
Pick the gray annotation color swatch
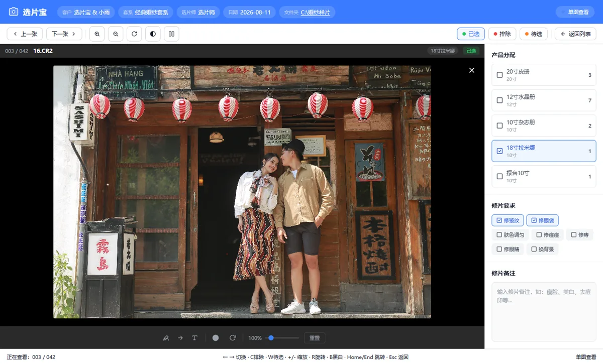216,338
